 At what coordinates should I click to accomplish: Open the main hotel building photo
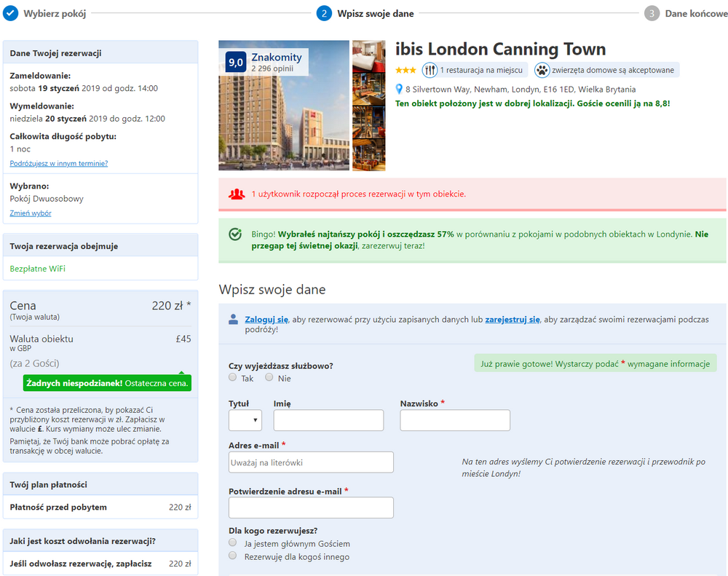pyautogui.click(x=284, y=106)
